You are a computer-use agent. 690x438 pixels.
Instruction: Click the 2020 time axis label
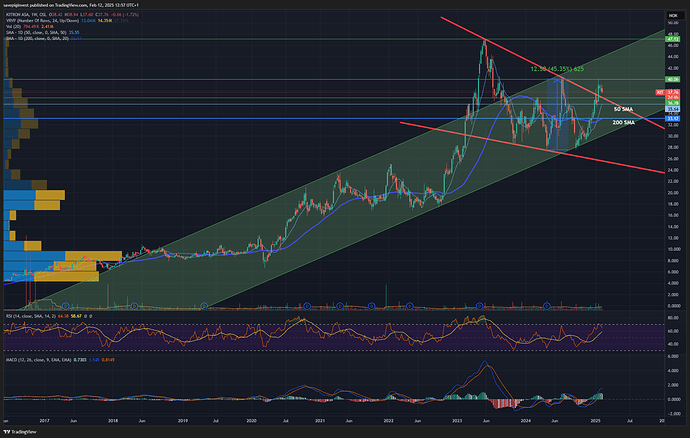point(251,421)
